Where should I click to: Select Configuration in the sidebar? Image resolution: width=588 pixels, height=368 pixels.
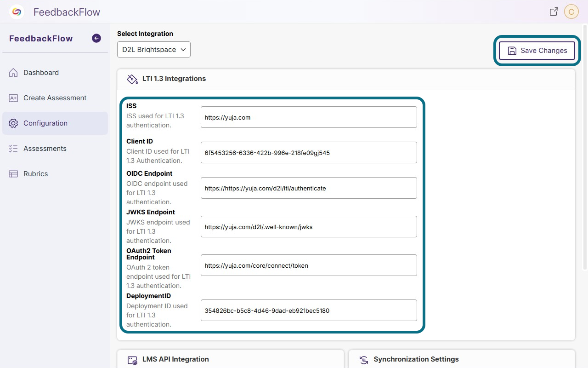pyautogui.click(x=55, y=123)
